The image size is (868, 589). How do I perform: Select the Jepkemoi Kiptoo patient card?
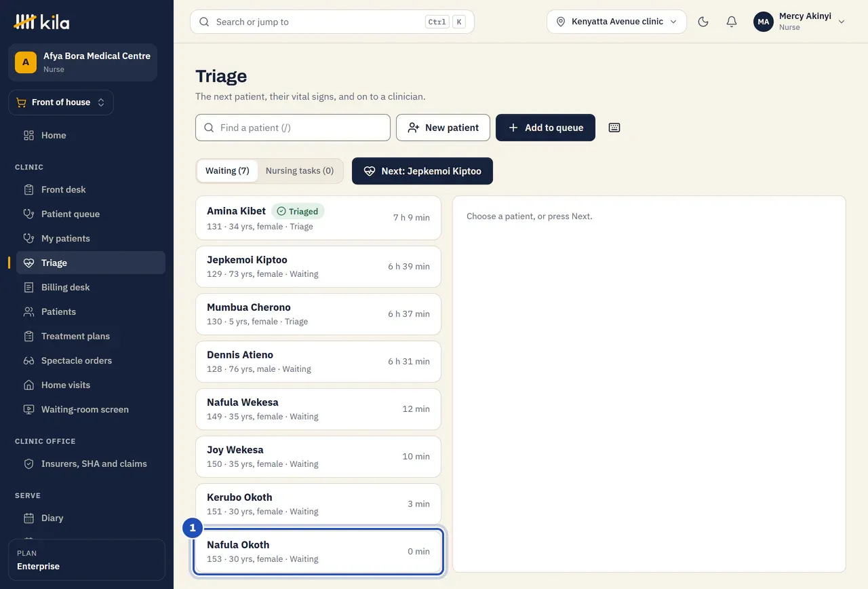318,267
